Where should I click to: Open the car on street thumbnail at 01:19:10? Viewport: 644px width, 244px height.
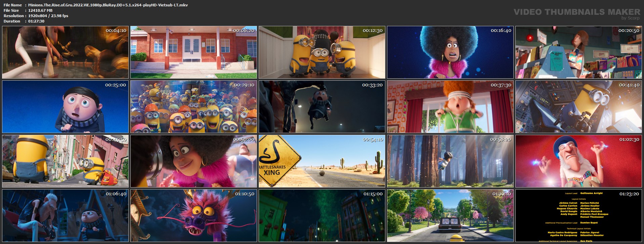pyautogui.click(x=450, y=216)
